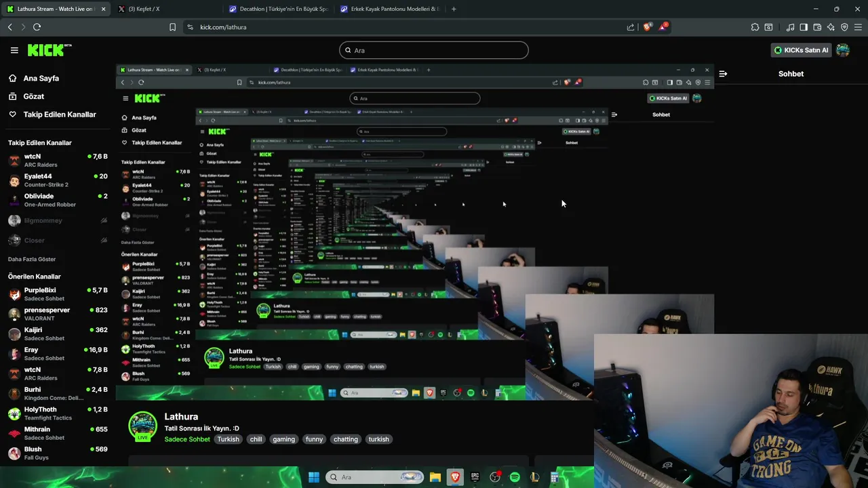Go to Ana Sayfa in the sidebar

point(41,78)
